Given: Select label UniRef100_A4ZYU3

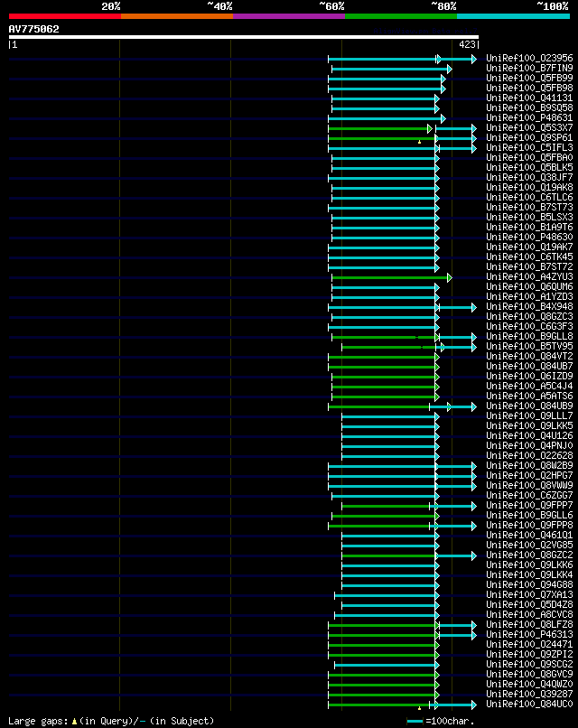Looking at the screenshot, I should tap(530, 276).
